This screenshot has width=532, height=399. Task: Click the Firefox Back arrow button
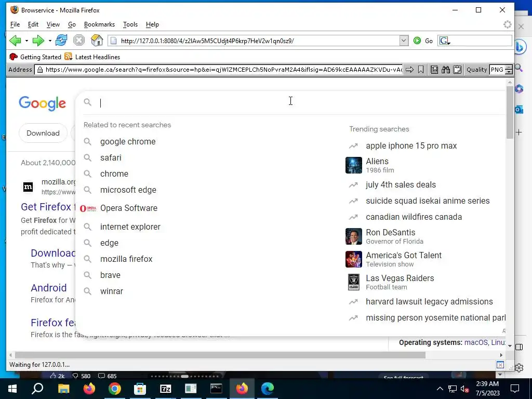[x=15, y=41]
